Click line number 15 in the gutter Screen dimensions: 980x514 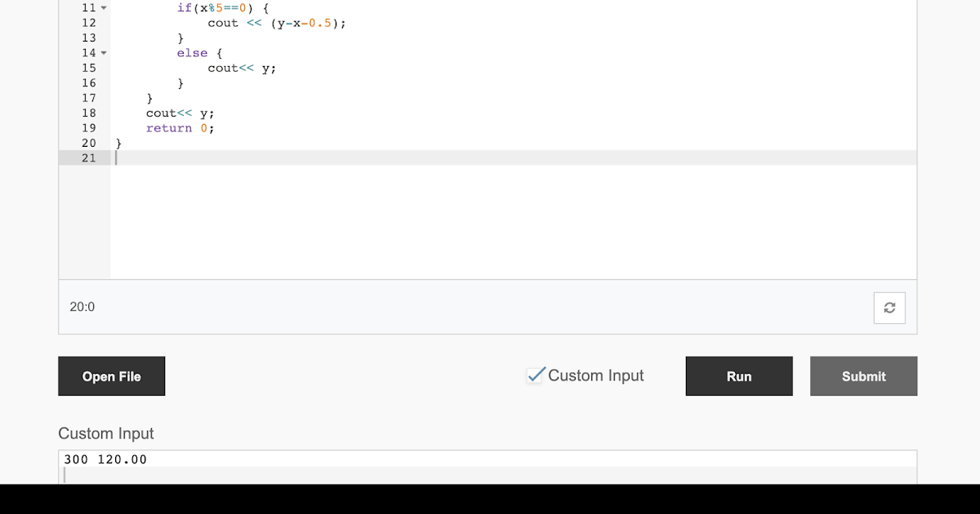[x=88, y=68]
